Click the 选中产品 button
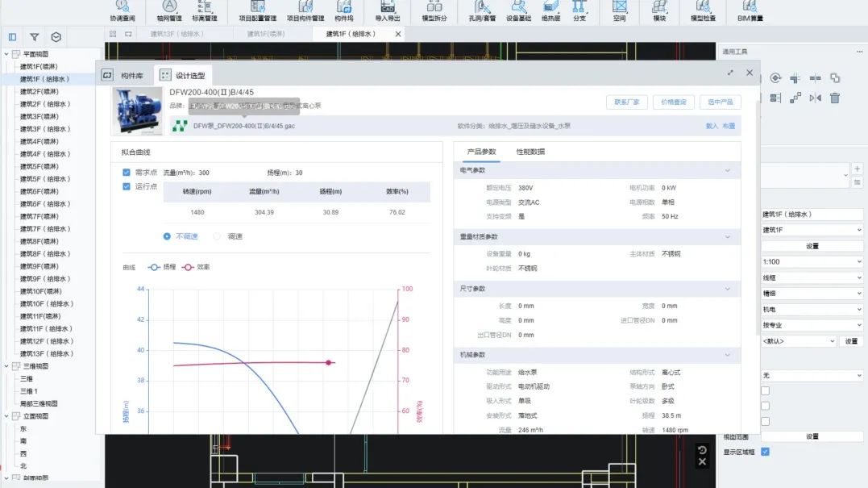 point(721,102)
